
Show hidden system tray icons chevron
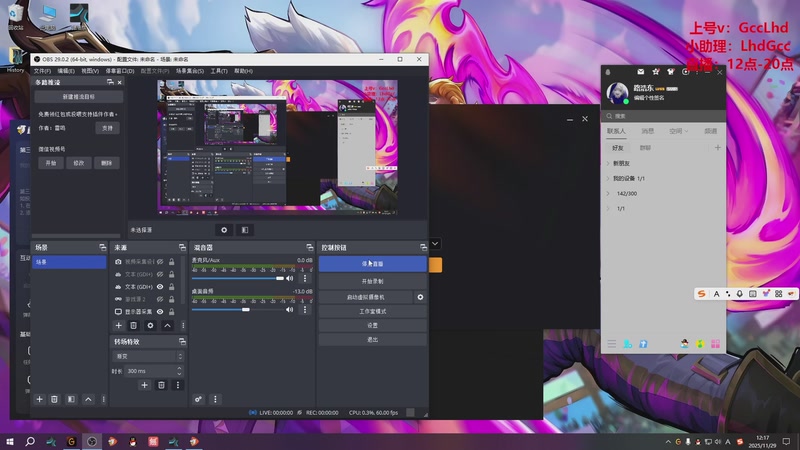668,442
